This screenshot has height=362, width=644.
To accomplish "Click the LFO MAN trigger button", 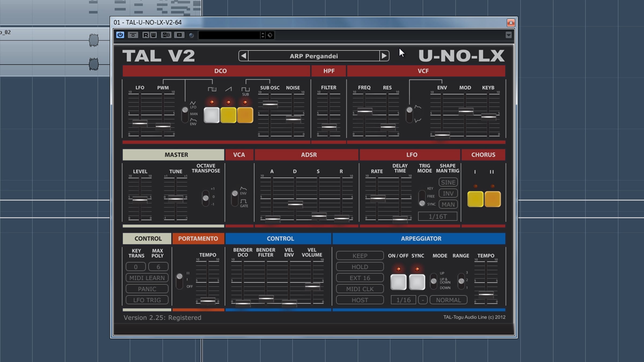I will click(448, 204).
